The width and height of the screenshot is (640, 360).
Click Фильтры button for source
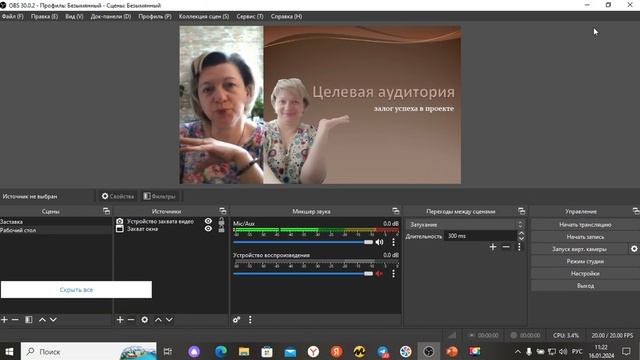point(160,196)
